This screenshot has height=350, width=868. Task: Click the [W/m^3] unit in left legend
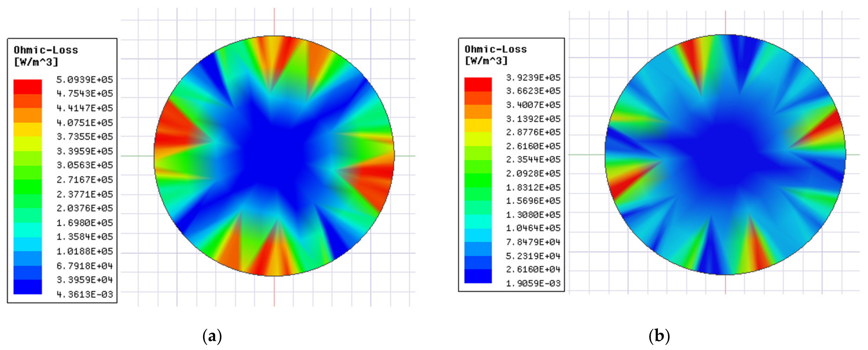point(36,62)
